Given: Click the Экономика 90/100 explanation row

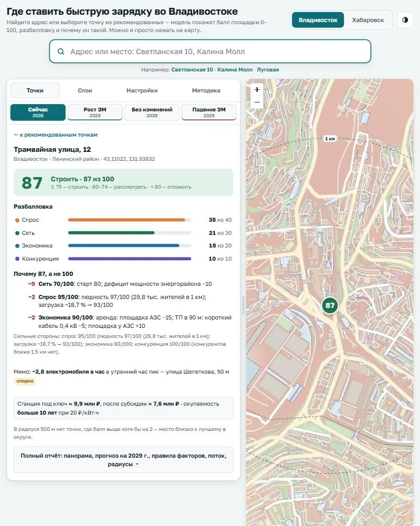Looking at the screenshot, I should tap(130, 322).
